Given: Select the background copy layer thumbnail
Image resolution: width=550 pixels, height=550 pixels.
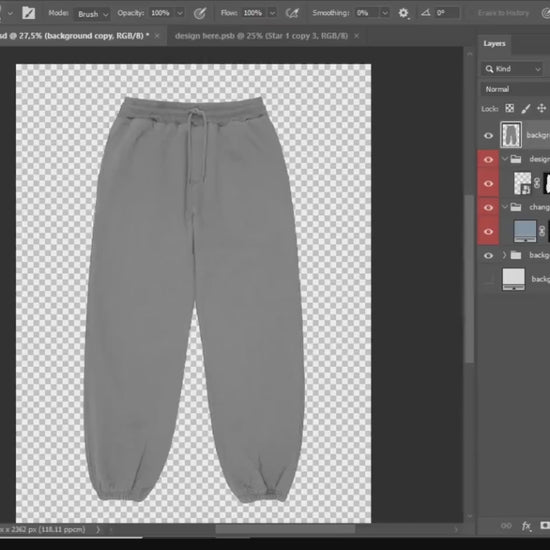Looking at the screenshot, I should pos(511,135).
